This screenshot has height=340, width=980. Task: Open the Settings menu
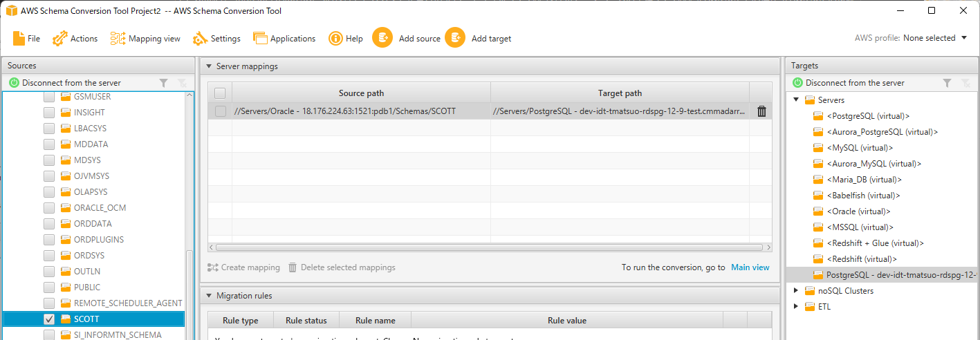point(217,39)
